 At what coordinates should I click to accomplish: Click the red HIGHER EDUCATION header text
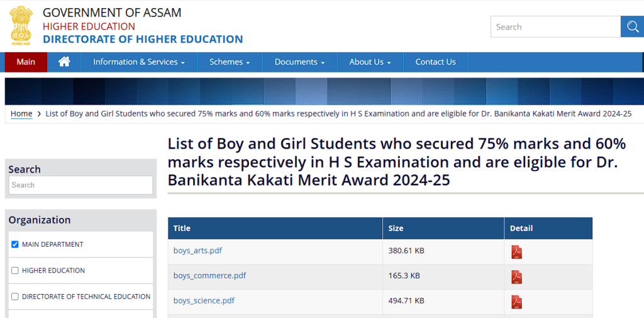[89, 26]
